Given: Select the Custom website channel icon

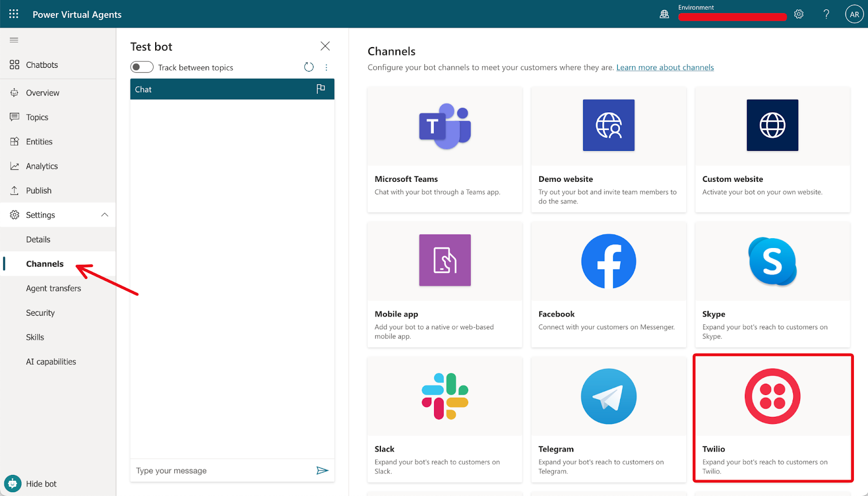Looking at the screenshot, I should [x=773, y=125].
